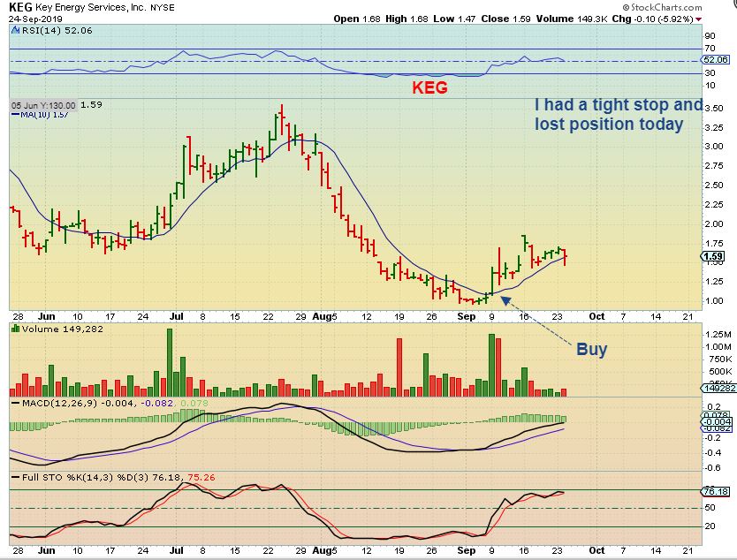Click the 2.00 price axis label
Screen dimensions: 737x560
click(x=714, y=224)
